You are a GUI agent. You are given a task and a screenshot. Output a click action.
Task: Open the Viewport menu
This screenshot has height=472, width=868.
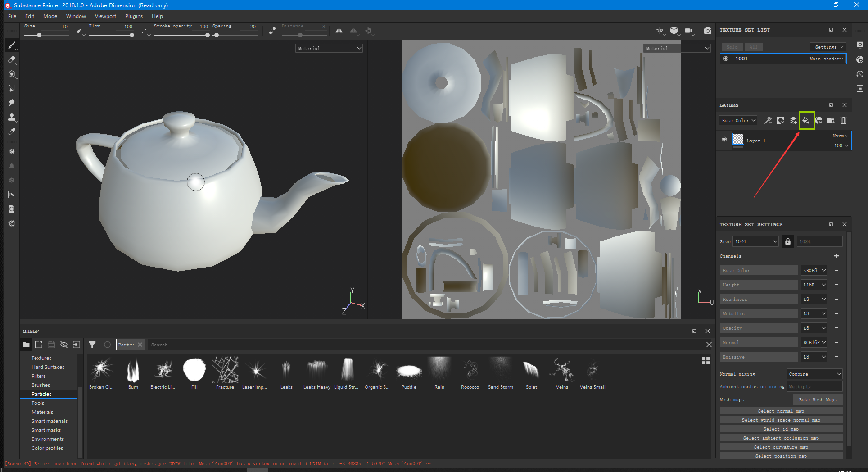(x=105, y=16)
